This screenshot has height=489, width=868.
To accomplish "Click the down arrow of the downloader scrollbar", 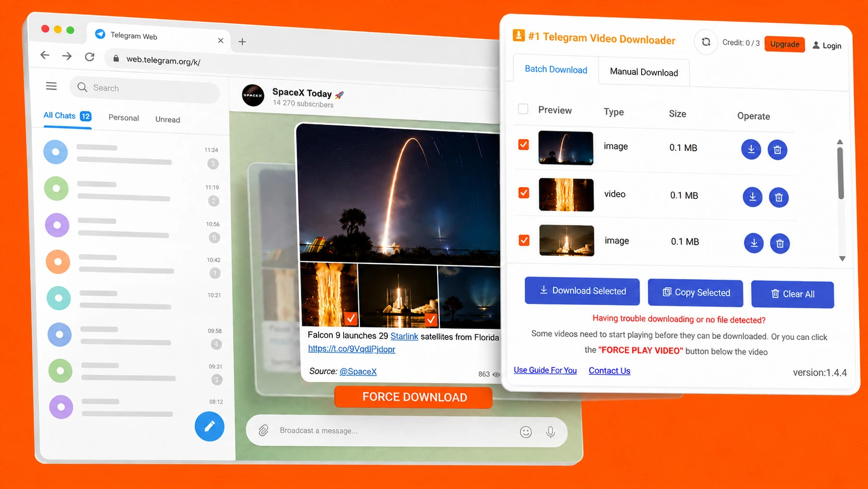I will click(x=842, y=259).
